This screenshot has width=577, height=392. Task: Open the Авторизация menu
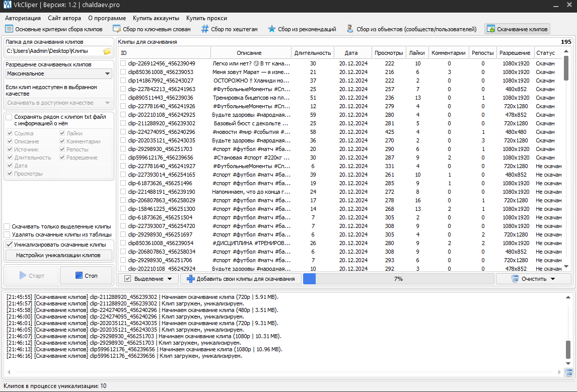pos(23,18)
